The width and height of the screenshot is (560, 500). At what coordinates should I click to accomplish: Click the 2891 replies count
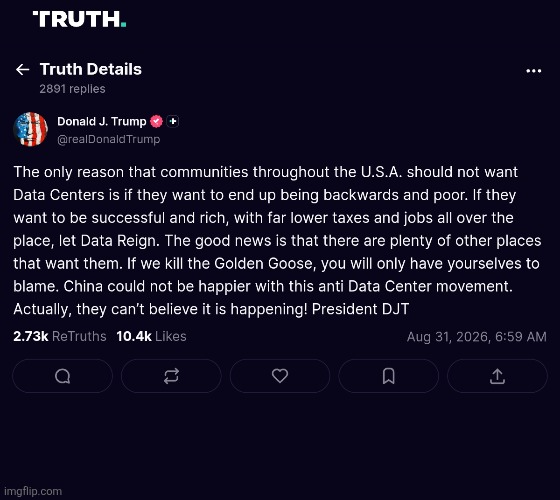pos(72,89)
